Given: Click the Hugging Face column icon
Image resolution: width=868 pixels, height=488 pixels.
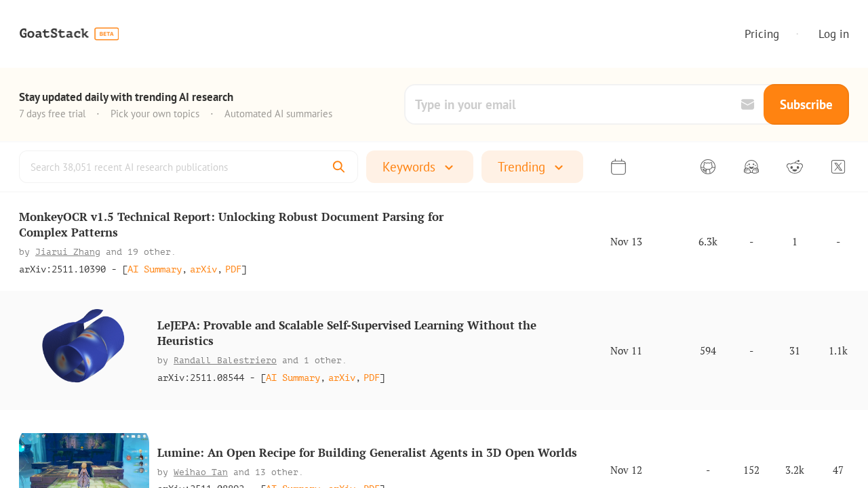Looking at the screenshot, I should [751, 167].
